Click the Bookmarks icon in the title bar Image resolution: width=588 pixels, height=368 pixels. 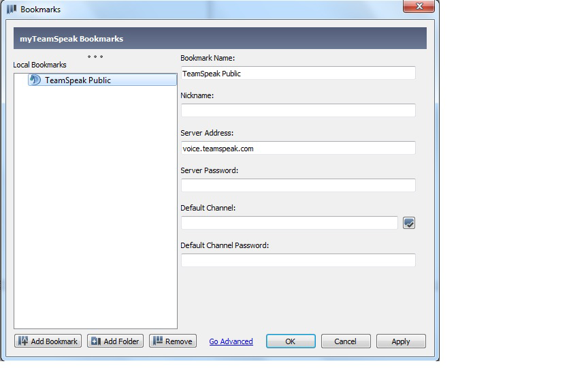click(11, 10)
